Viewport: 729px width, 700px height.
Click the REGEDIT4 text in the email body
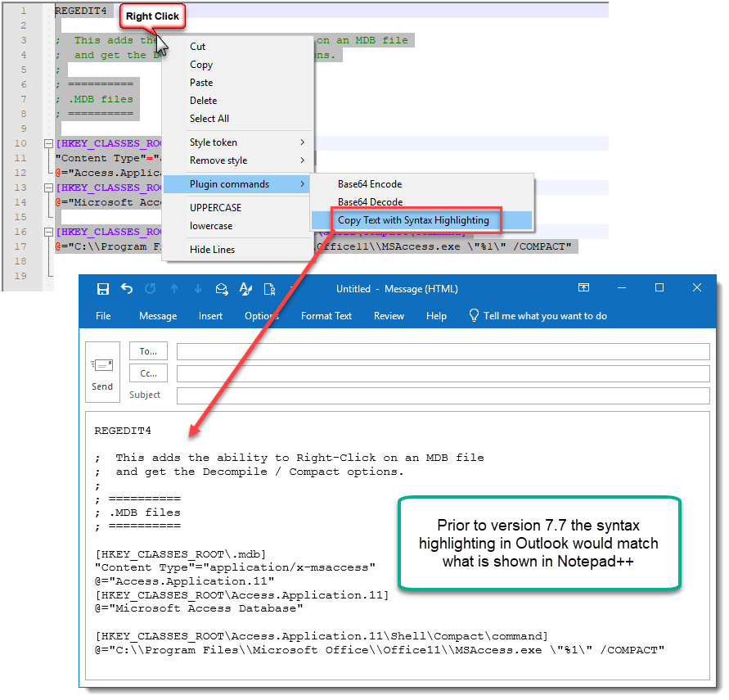click(x=123, y=431)
